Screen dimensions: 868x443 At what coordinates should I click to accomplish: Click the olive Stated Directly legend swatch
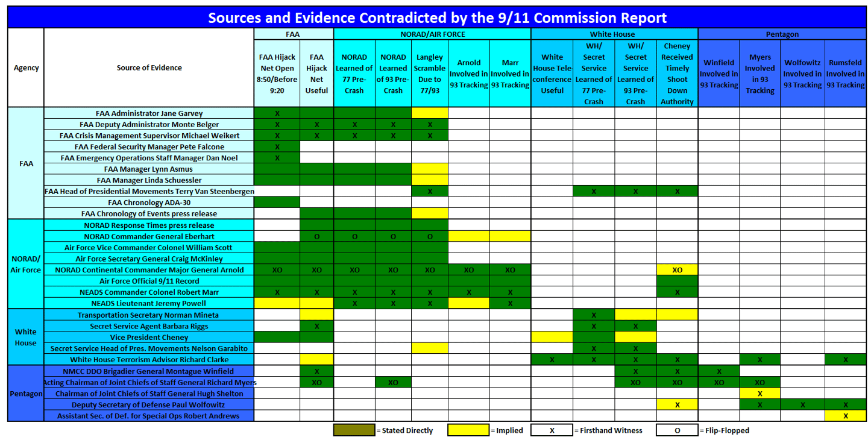tap(354, 430)
